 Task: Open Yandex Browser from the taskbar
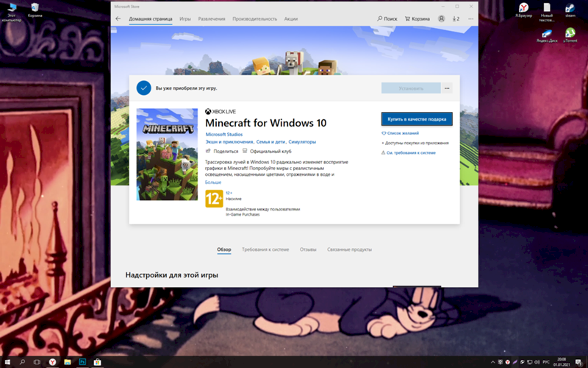[52, 362]
